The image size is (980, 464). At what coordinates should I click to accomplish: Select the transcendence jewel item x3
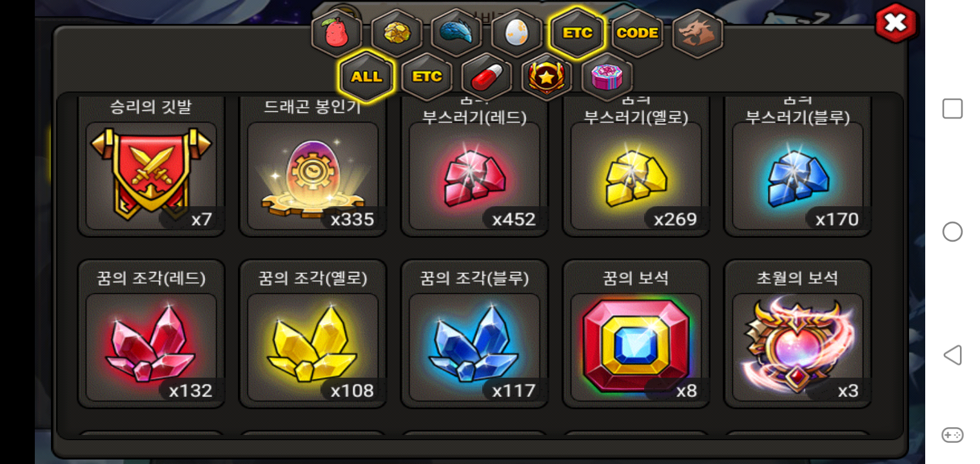click(798, 334)
